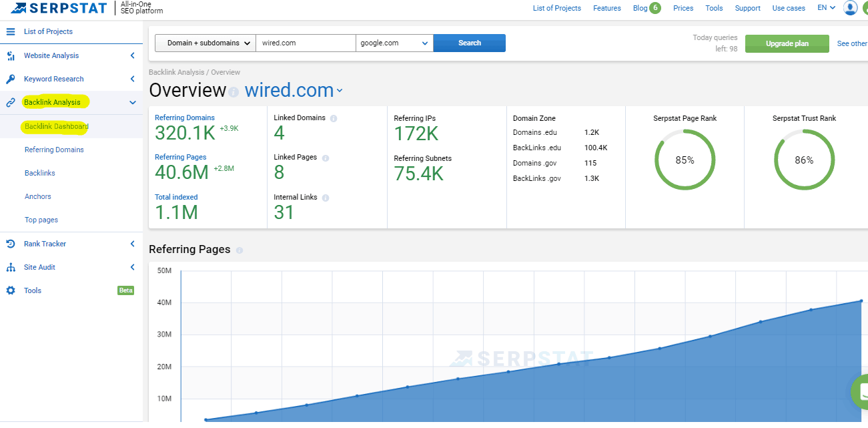Viewport: 868px width, 428px height.
Task: Click the See other link
Action: click(x=852, y=43)
